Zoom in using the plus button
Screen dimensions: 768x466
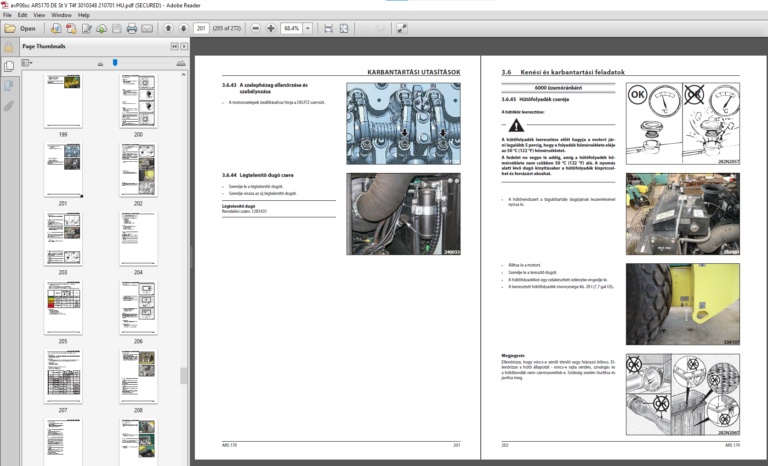pos(270,28)
